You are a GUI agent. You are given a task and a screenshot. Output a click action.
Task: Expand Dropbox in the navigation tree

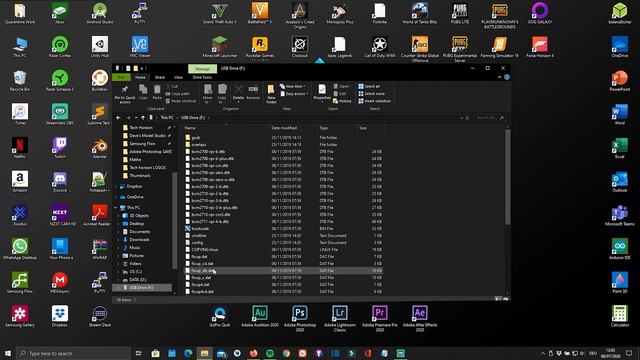[x=116, y=186]
